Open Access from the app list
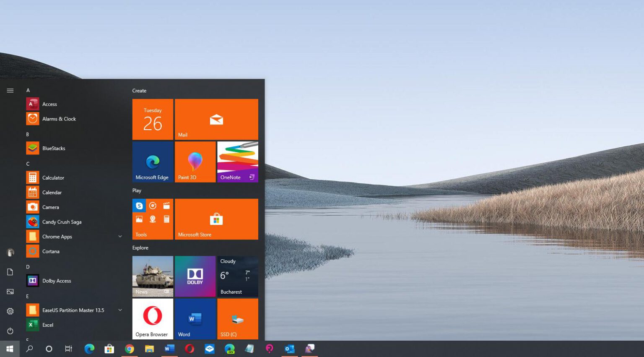Image resolution: width=644 pixels, height=357 pixels. point(75,104)
